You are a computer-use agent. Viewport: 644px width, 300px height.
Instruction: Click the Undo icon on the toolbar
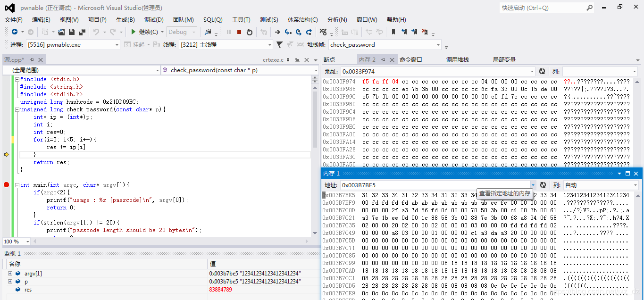(x=96, y=32)
